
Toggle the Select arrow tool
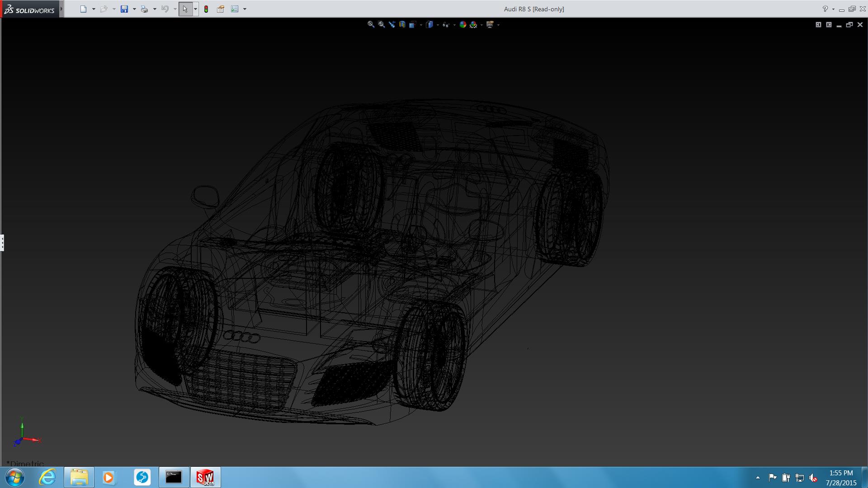[x=185, y=9]
